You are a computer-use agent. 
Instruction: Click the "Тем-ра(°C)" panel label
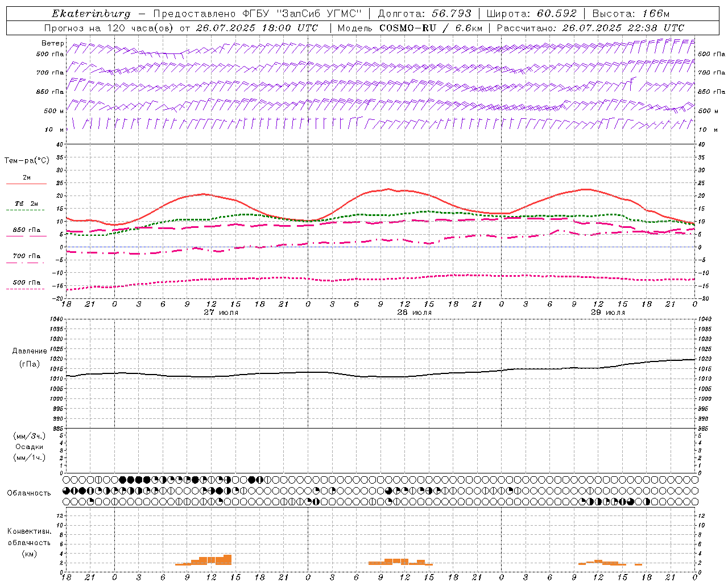click(x=27, y=160)
